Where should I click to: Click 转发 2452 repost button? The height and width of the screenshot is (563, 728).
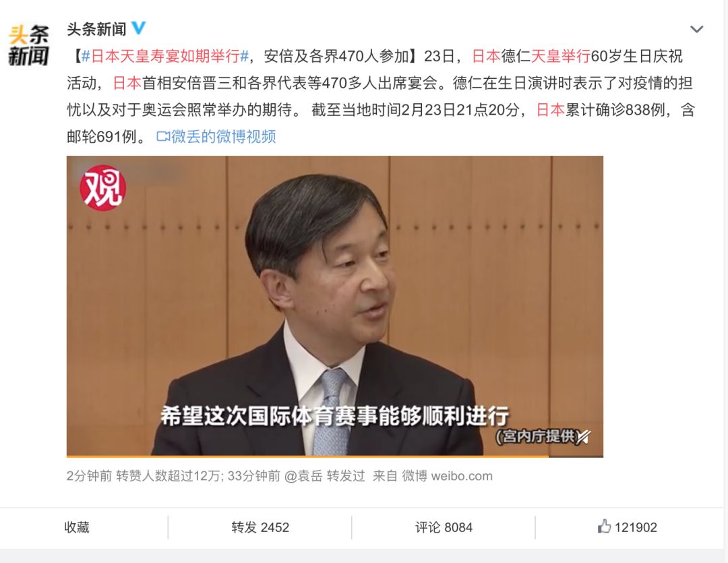pos(260,527)
